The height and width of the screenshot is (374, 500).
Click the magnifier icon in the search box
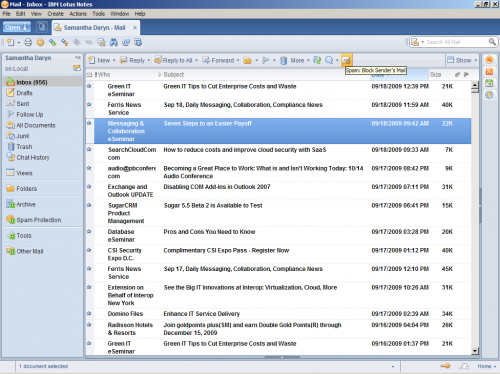[492, 42]
